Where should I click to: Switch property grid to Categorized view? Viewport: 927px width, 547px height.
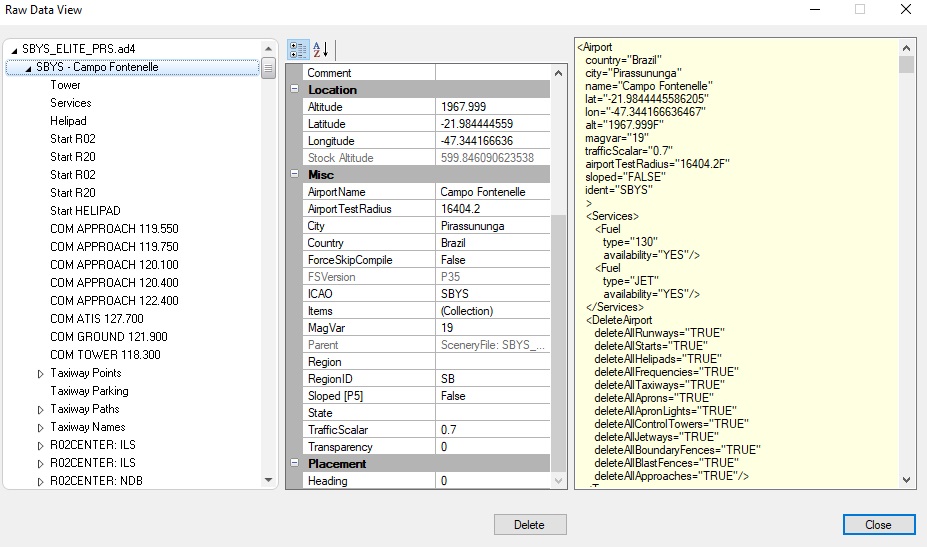pos(298,49)
